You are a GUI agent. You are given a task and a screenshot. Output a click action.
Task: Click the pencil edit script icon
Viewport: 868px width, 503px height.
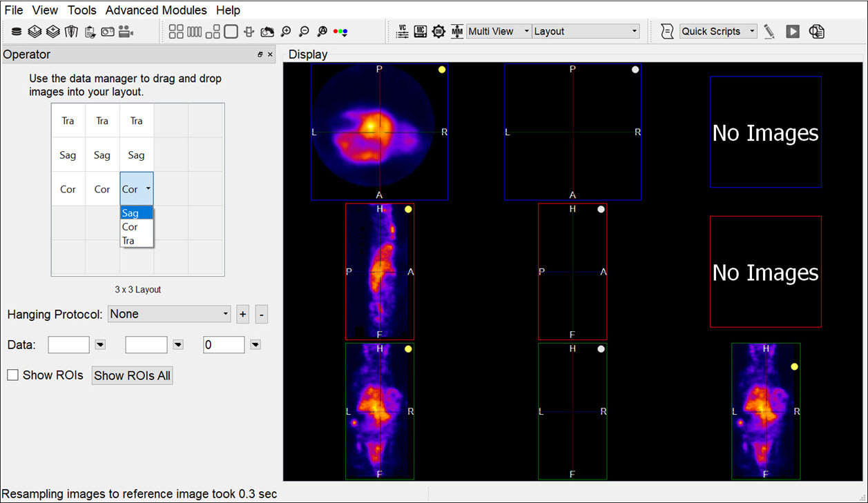(769, 32)
